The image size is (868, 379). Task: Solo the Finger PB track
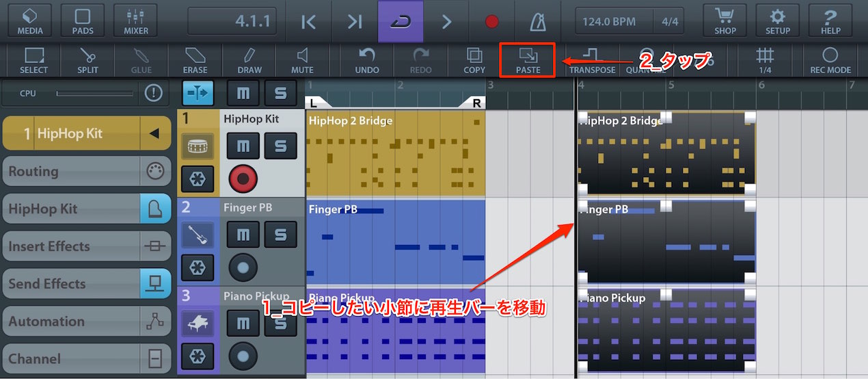[x=280, y=235]
